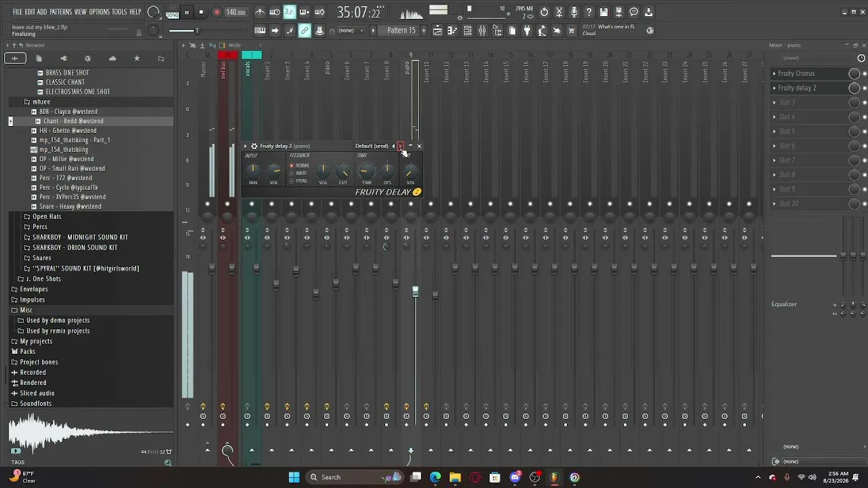Open the chat speech bubble icon

[x=633, y=12]
